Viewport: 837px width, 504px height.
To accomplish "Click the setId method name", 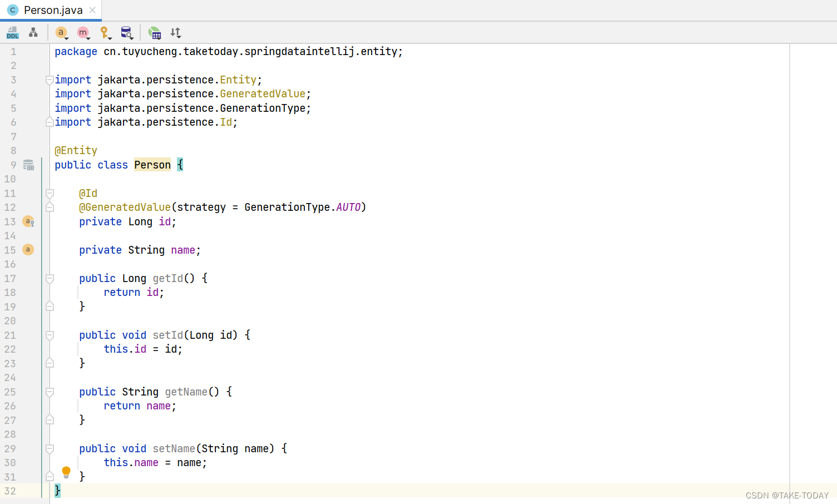I will 168,335.
